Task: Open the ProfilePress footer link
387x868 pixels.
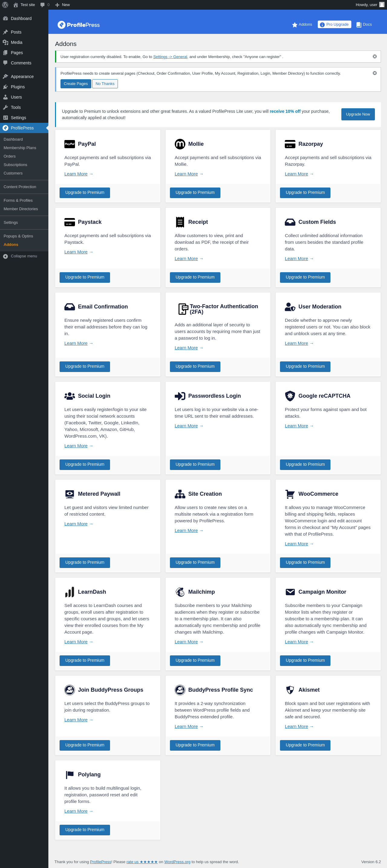Action: [x=100, y=862]
